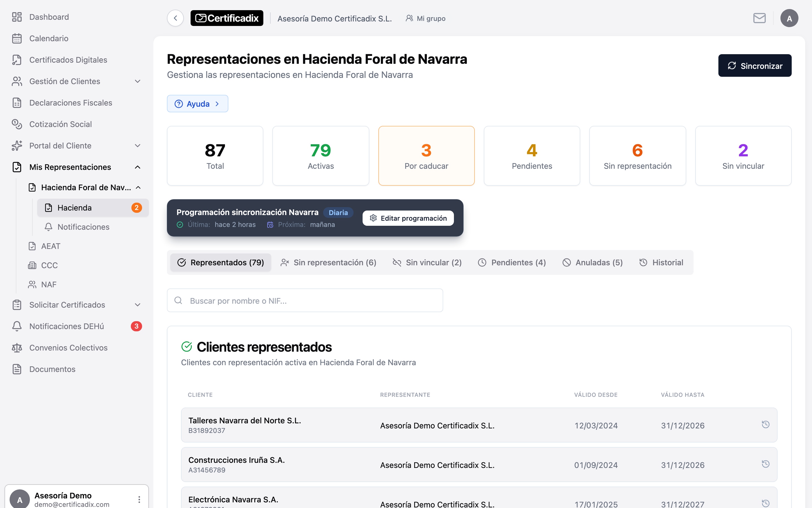Image resolution: width=812 pixels, height=508 pixels.
Task: Open the mail inbox icon
Action: (x=759, y=18)
